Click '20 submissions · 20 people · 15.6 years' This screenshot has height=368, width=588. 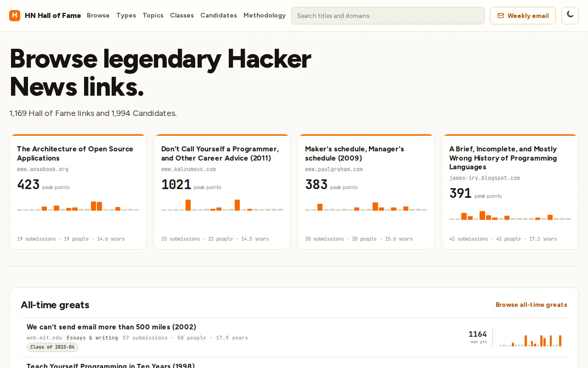[x=359, y=239]
